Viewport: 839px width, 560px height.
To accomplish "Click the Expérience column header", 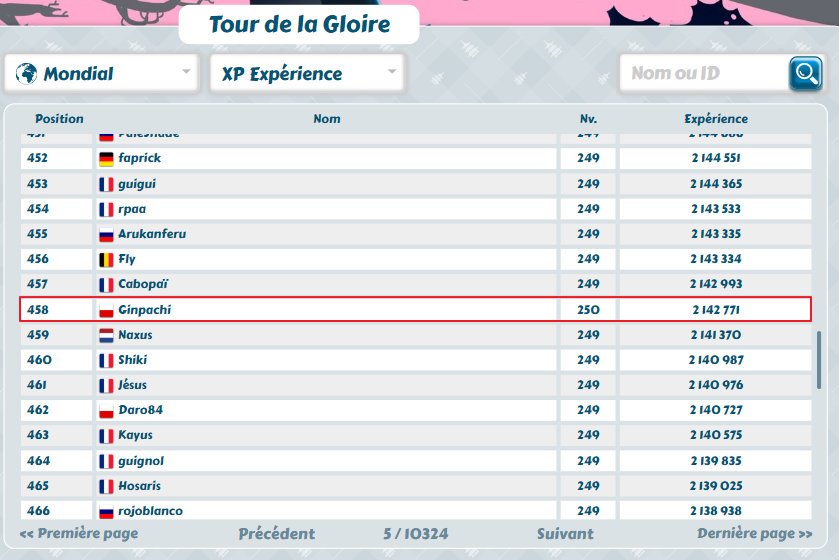I will [715, 119].
